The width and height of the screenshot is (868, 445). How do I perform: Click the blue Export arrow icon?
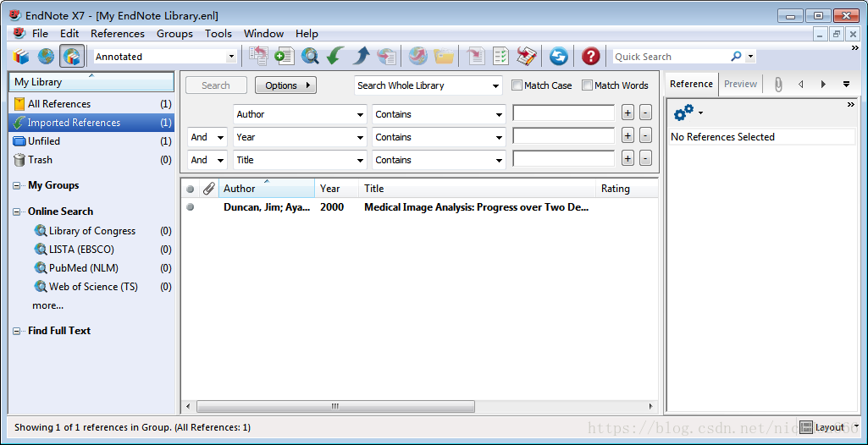point(361,56)
